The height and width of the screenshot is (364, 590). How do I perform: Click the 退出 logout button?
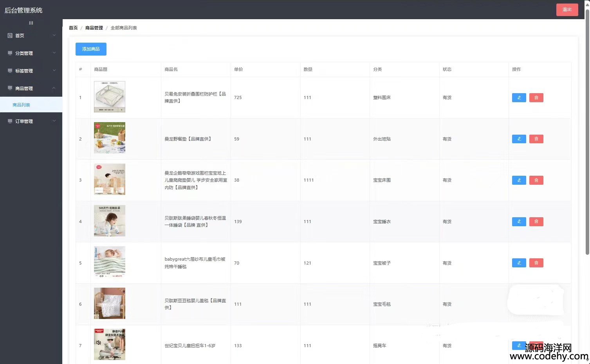(567, 9)
